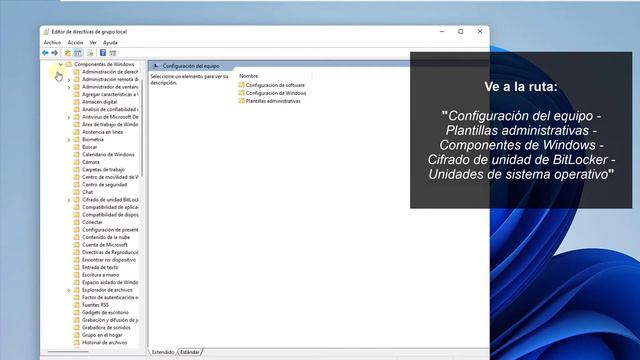Image resolution: width=640 pixels, height=360 pixels.
Task: Select Centro de movilidad tree item
Action: click(110, 177)
